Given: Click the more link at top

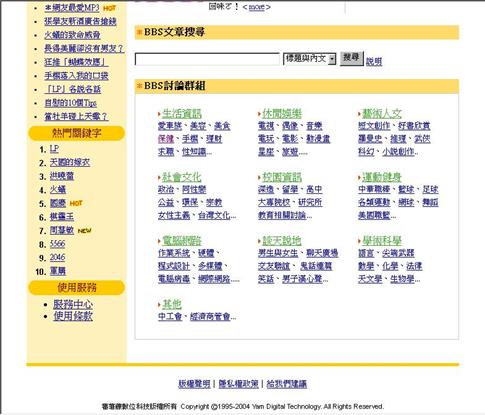Looking at the screenshot, I should pos(257,7).
